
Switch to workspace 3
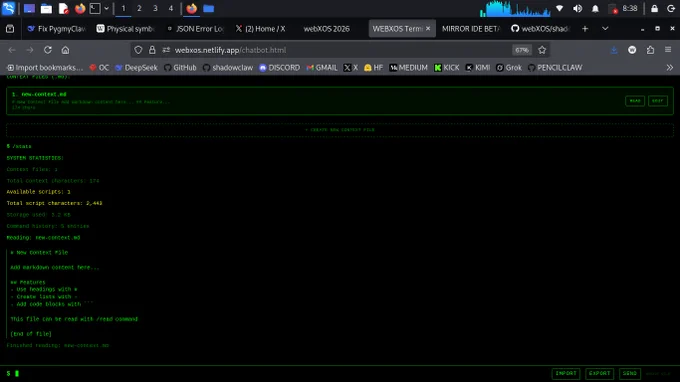click(155, 8)
